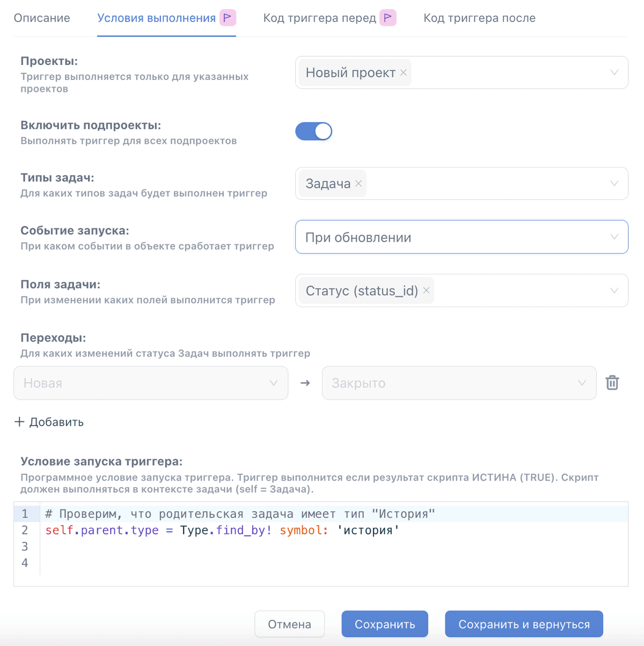644x646 pixels.
Task: Delete the status transition with trash icon
Action: [x=612, y=383]
